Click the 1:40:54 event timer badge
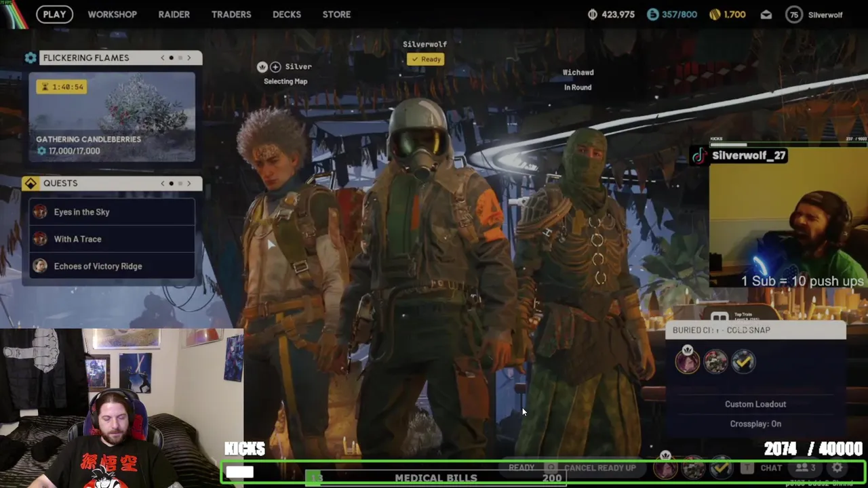868x488 pixels. 62,87
